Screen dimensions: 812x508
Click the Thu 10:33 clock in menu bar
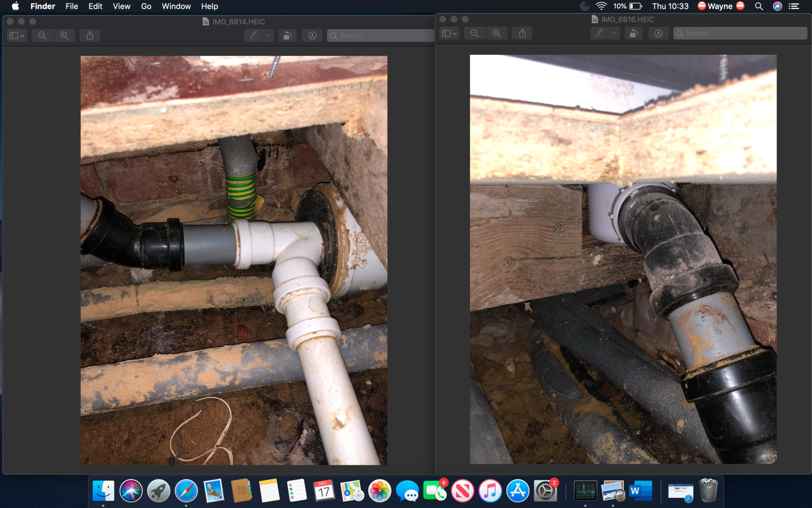pyautogui.click(x=670, y=6)
